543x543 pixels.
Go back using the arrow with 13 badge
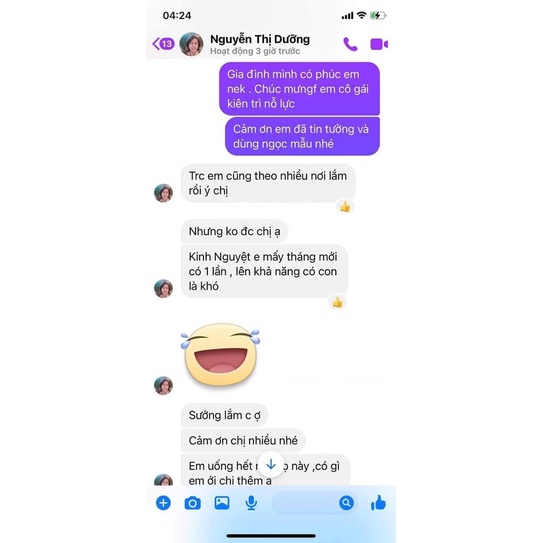(x=163, y=44)
